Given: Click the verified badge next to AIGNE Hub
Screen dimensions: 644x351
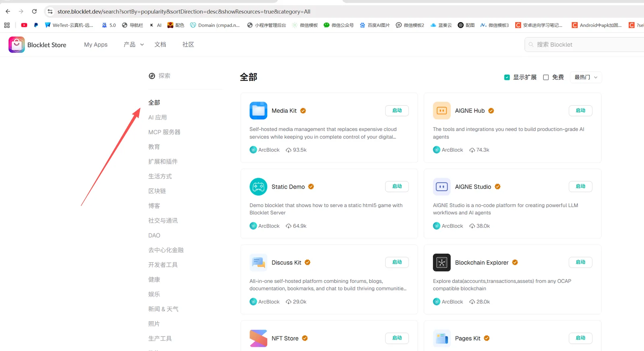Looking at the screenshot, I should coord(491,111).
